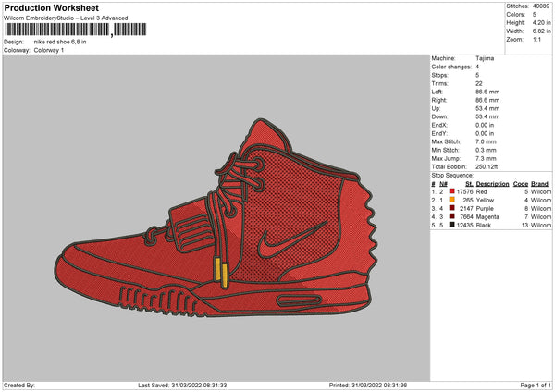This screenshot has height=392, width=555.
Task: Click the 'Red' description text
Action: click(x=481, y=191)
